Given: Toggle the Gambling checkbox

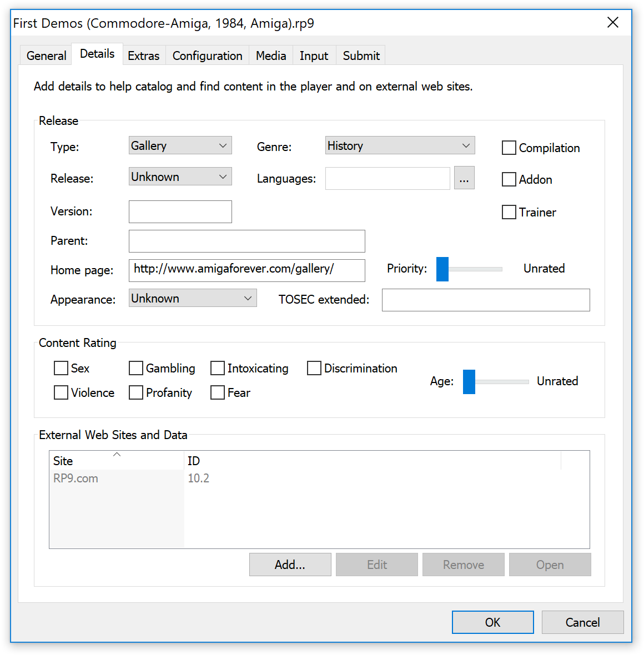Looking at the screenshot, I should tap(136, 368).
